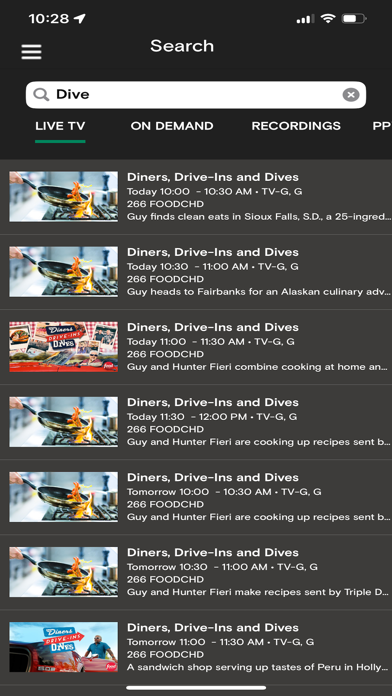The image size is (392, 696).
Task: Switch to the ON DEMAND tab
Action: [x=172, y=126]
